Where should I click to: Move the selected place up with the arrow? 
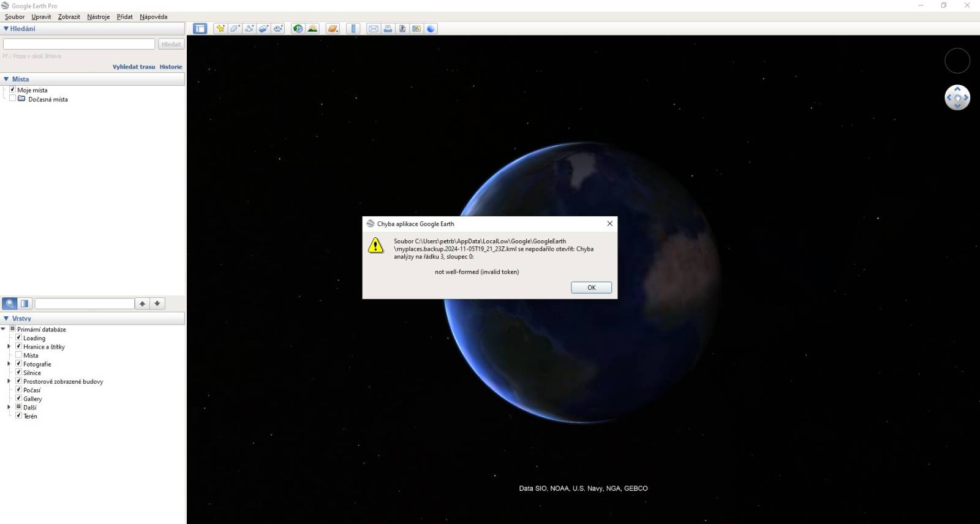[x=142, y=303]
